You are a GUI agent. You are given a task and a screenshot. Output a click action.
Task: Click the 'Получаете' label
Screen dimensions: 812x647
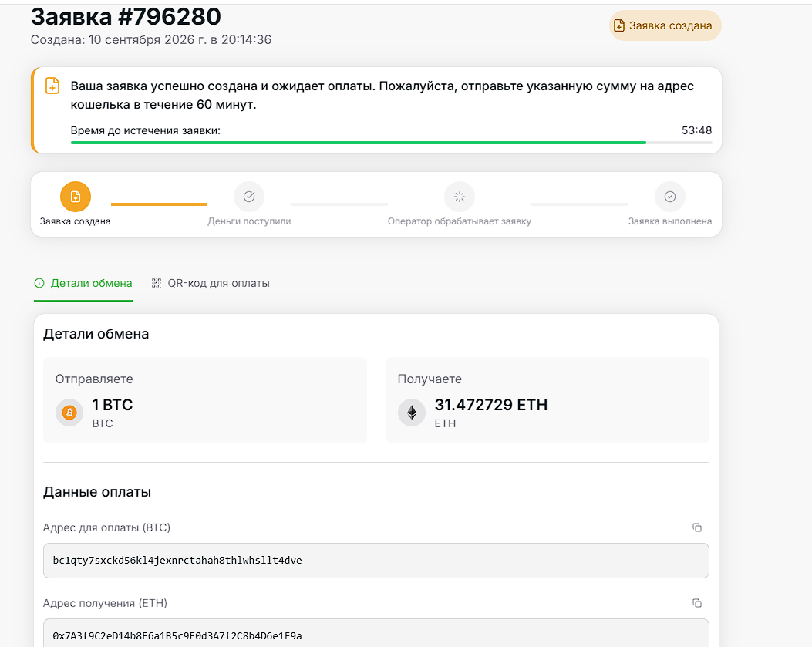430,379
